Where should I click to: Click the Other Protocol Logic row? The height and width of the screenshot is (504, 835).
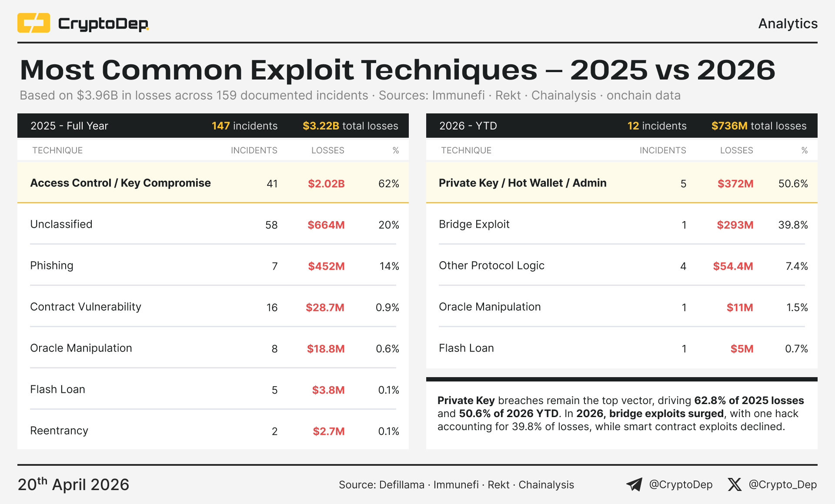491,265
